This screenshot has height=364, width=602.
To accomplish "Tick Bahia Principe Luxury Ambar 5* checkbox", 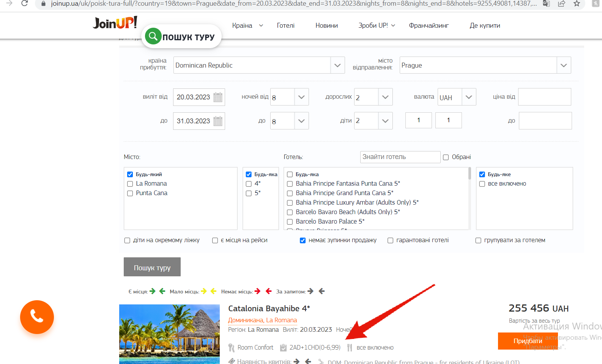I will pyautogui.click(x=290, y=203).
